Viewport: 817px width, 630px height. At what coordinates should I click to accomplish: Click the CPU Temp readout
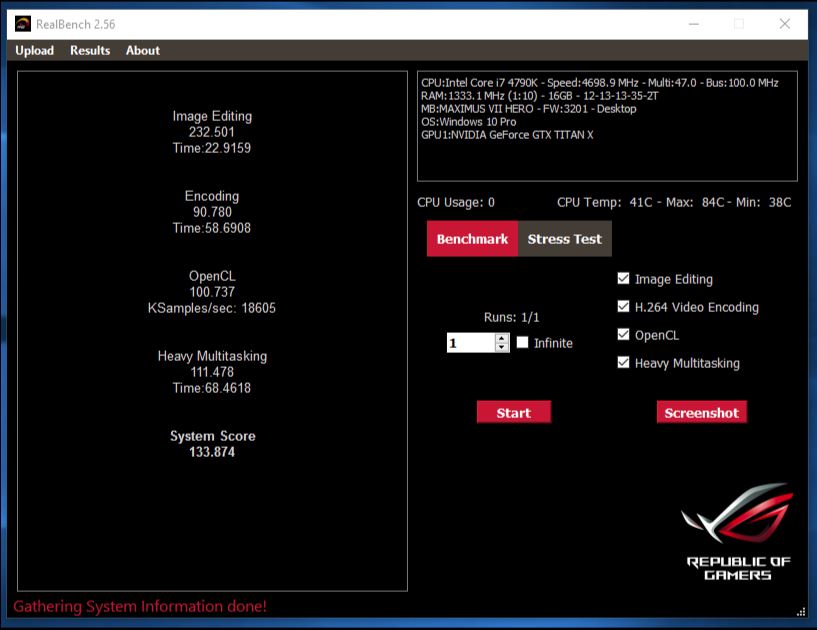click(x=674, y=202)
